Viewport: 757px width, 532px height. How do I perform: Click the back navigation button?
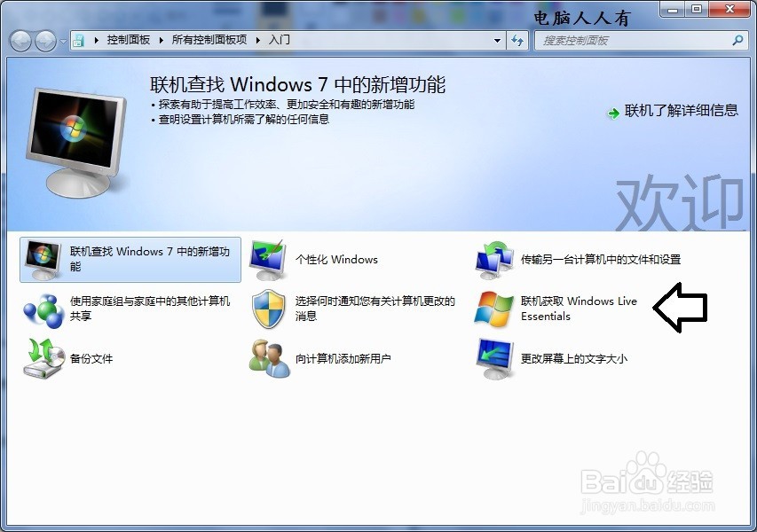click(19, 40)
